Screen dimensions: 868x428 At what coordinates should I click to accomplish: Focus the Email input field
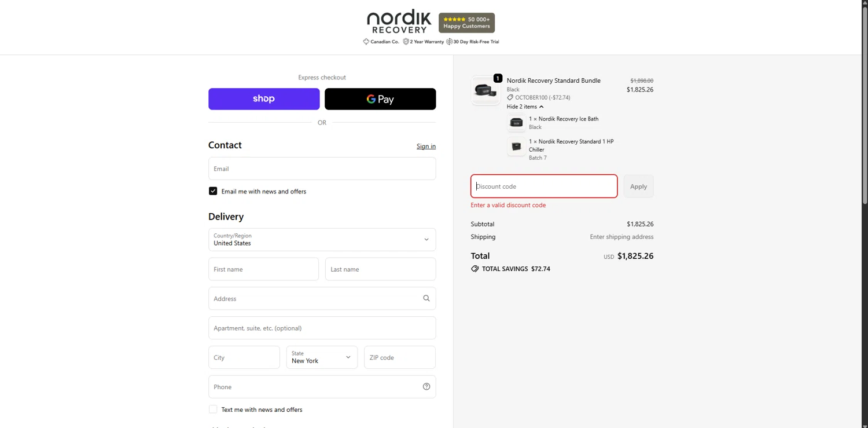pos(322,169)
